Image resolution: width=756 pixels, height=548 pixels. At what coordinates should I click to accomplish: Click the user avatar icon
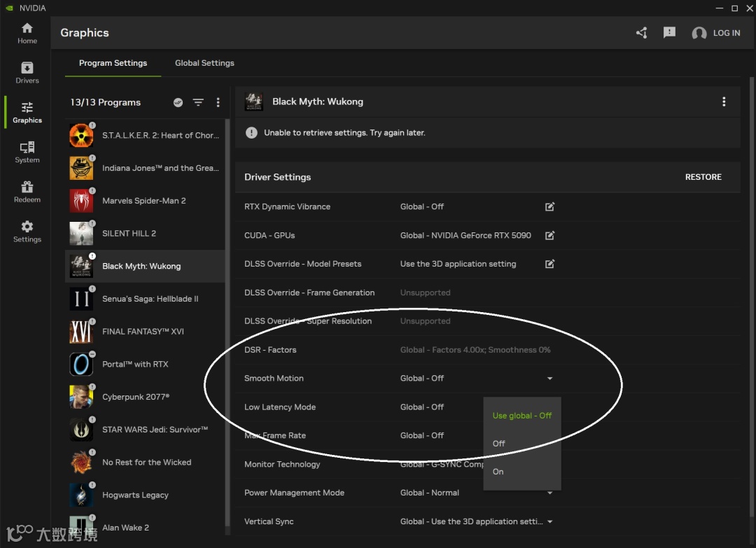[x=699, y=33]
